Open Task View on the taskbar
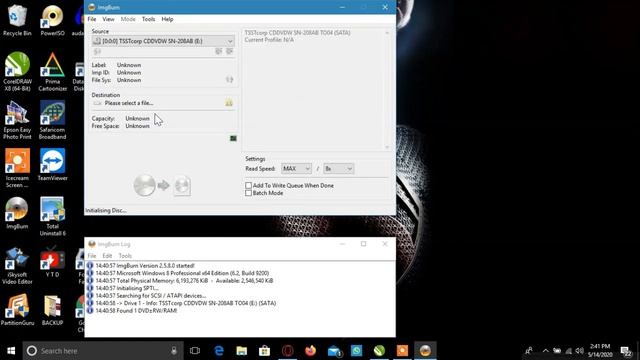The width and height of the screenshot is (640, 360). tap(195, 351)
